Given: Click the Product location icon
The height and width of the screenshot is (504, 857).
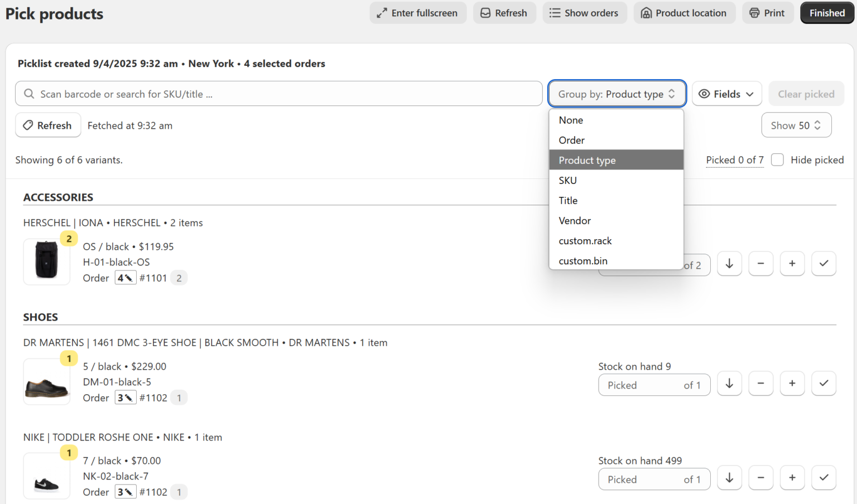Looking at the screenshot, I should tap(647, 12).
